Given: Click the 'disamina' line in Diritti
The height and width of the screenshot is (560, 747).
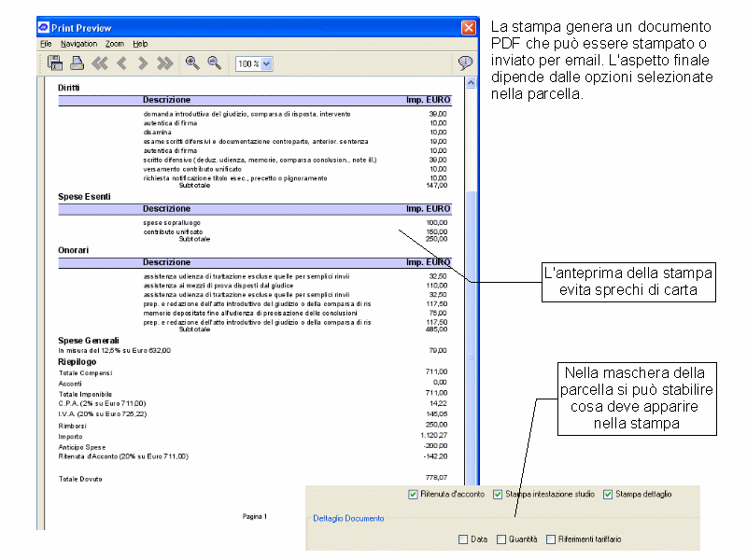Looking at the screenshot, I should pos(157,133).
